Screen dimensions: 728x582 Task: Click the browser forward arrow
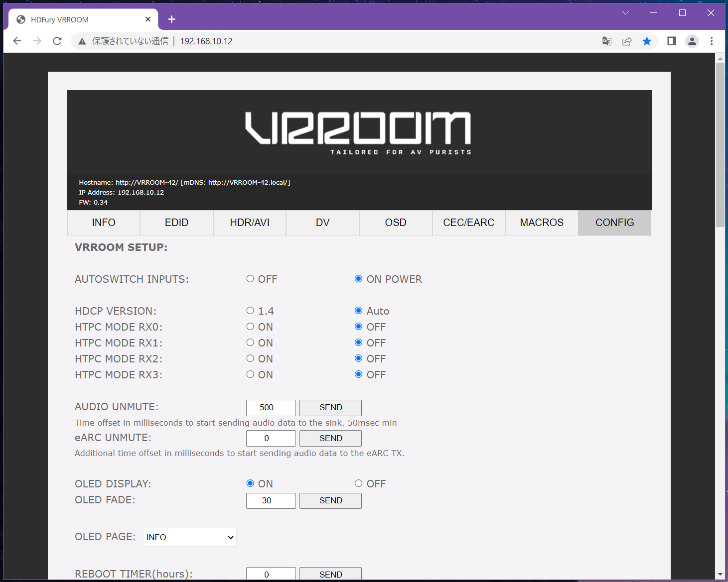(x=37, y=41)
